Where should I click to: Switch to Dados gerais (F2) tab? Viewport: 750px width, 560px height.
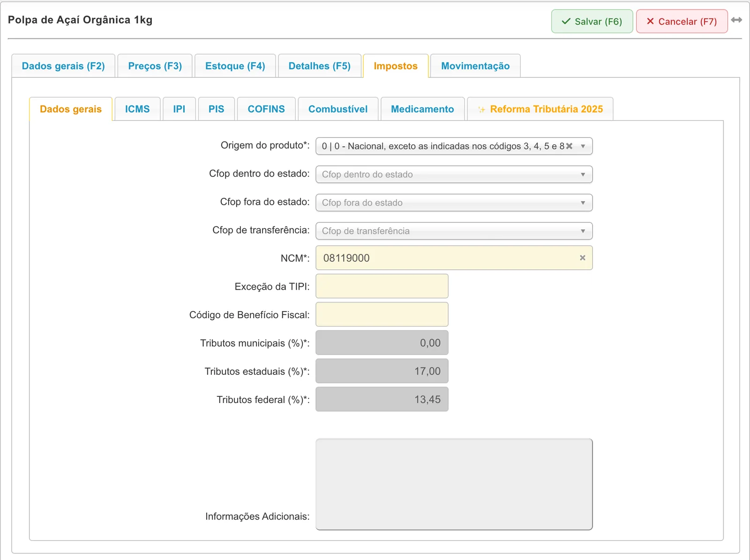63,66
